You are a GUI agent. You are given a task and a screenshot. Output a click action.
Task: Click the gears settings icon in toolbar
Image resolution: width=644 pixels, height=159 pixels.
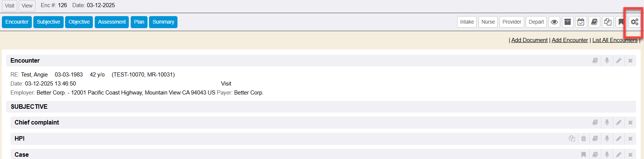[x=634, y=22]
